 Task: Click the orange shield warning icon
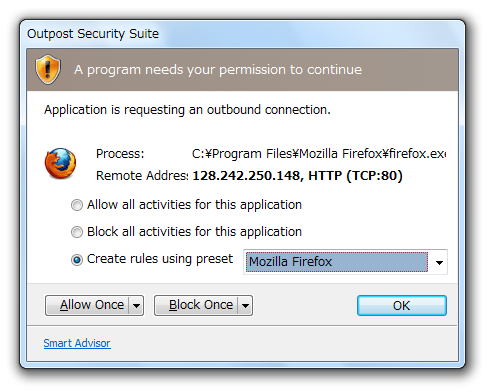48,69
